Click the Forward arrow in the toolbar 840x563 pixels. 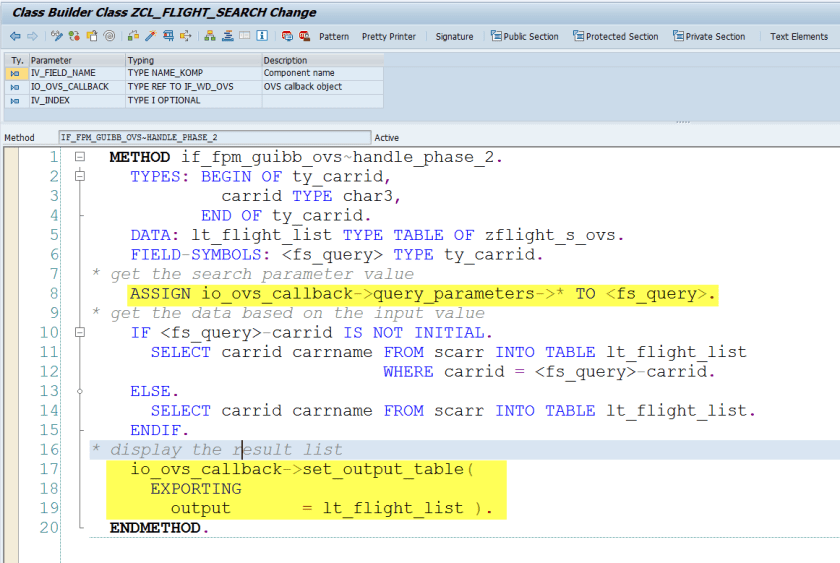(33, 36)
